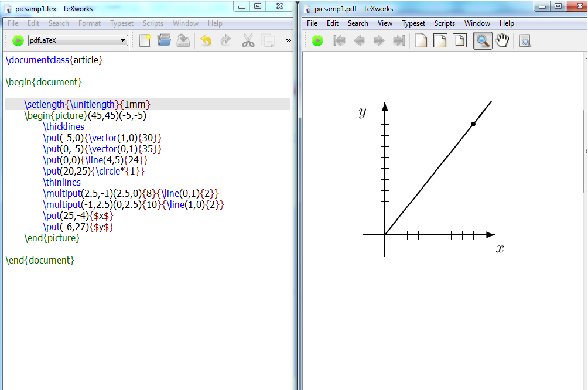Open Format menu in editor window

(x=89, y=23)
